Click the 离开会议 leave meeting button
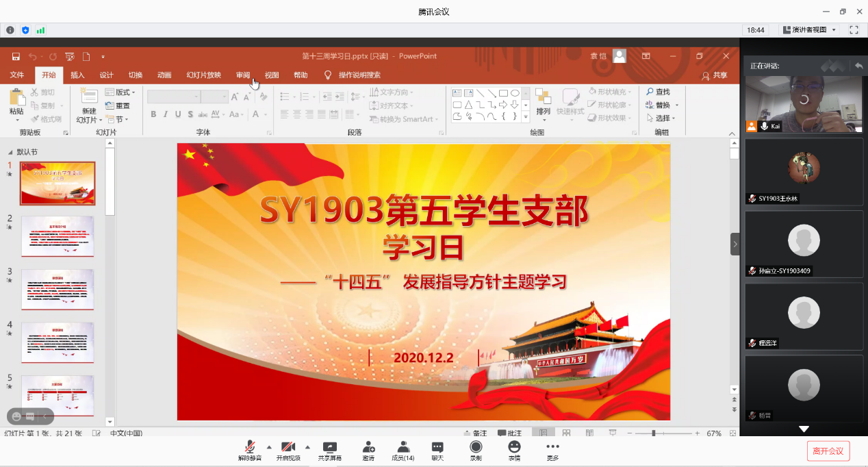The height and width of the screenshot is (467, 868). (x=828, y=451)
